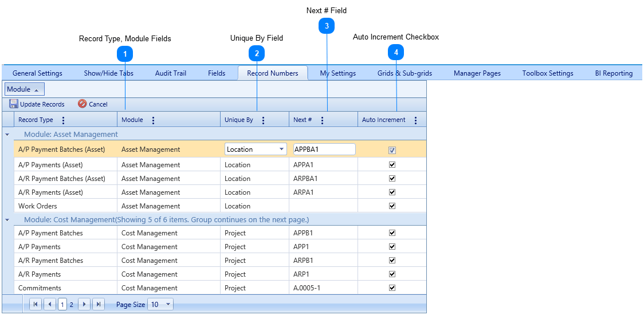Screen dimensions: 644x319
Task: Click the ARPB1 Next # cell
Action: (324, 260)
